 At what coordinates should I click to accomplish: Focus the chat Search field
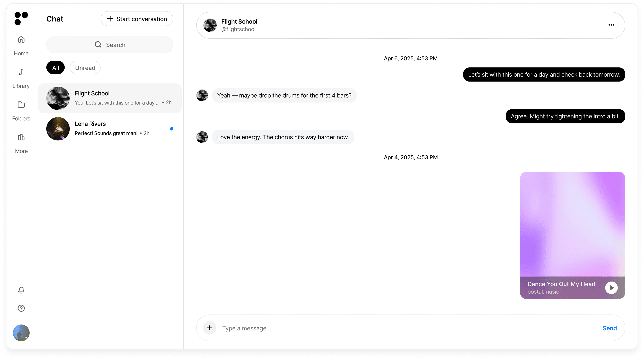pos(110,45)
